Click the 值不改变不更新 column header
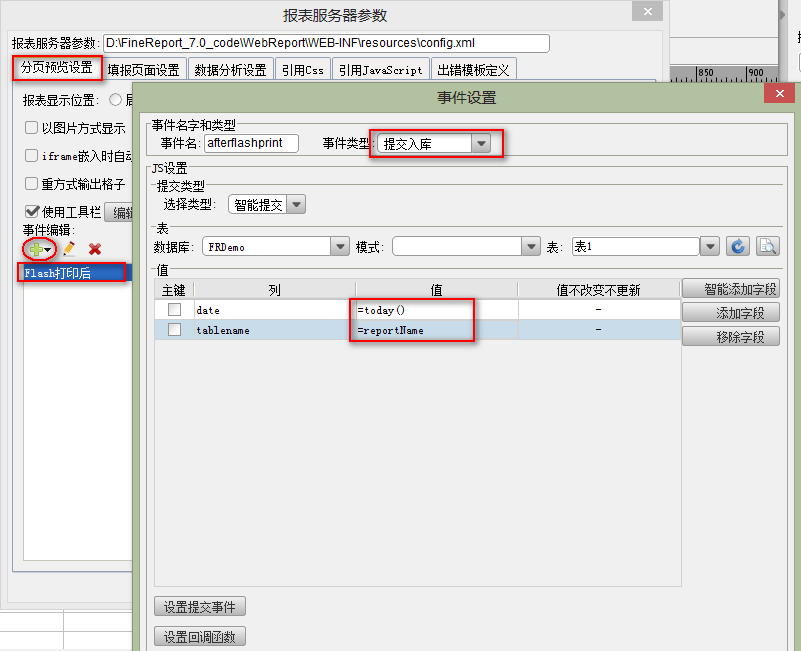 pyautogui.click(x=599, y=290)
